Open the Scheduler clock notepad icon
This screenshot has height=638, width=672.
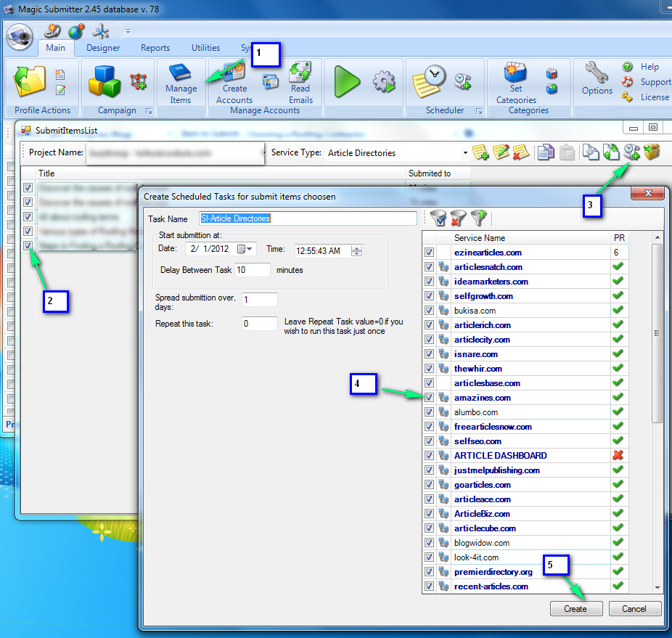tap(429, 81)
